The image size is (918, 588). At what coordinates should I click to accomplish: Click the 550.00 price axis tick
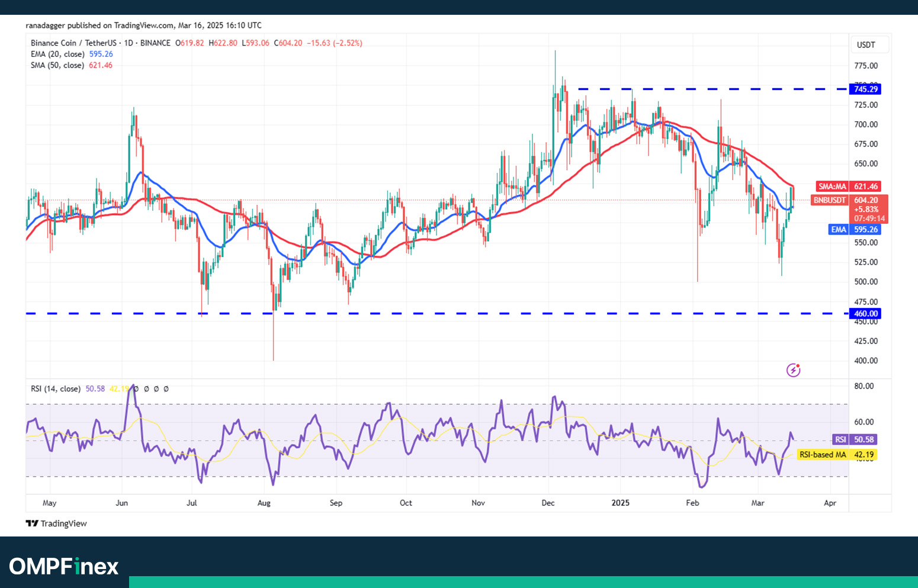coord(866,243)
